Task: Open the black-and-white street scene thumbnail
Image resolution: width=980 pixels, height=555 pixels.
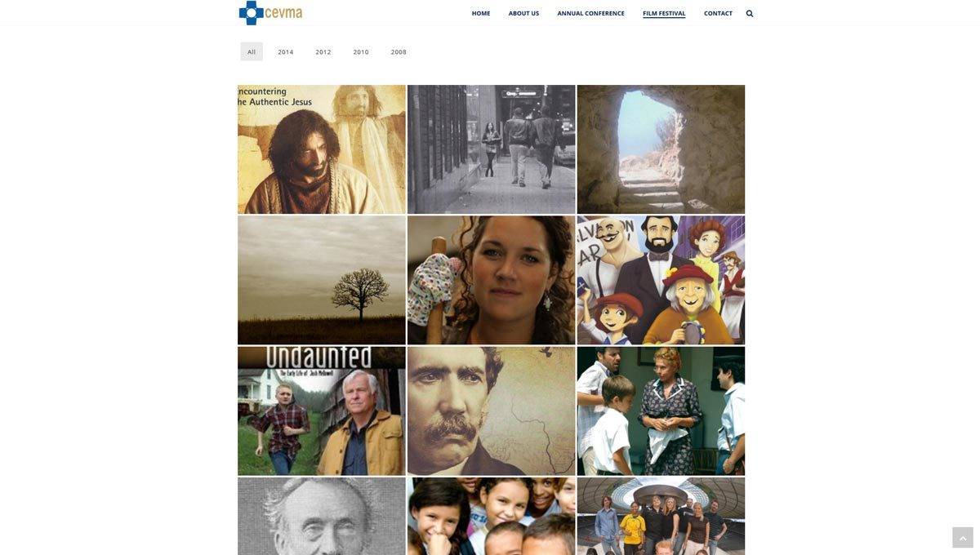Action: tap(492, 149)
